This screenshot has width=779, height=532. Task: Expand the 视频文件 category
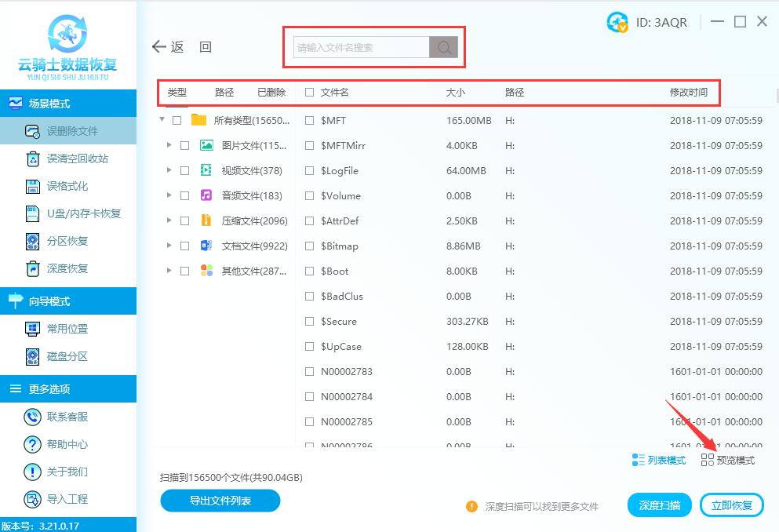[169, 170]
